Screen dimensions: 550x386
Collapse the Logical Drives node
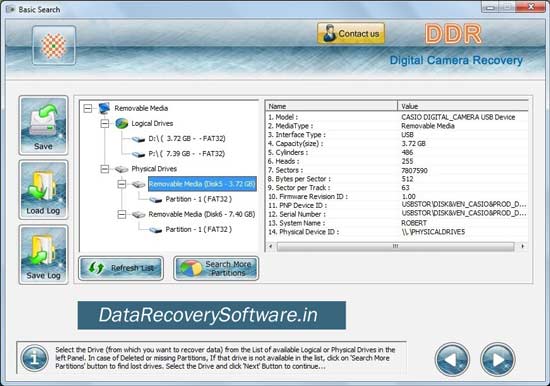(105, 124)
